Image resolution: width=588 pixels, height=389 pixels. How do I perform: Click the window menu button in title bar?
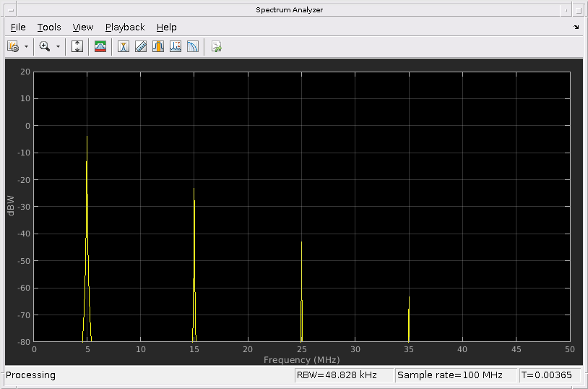point(11,10)
